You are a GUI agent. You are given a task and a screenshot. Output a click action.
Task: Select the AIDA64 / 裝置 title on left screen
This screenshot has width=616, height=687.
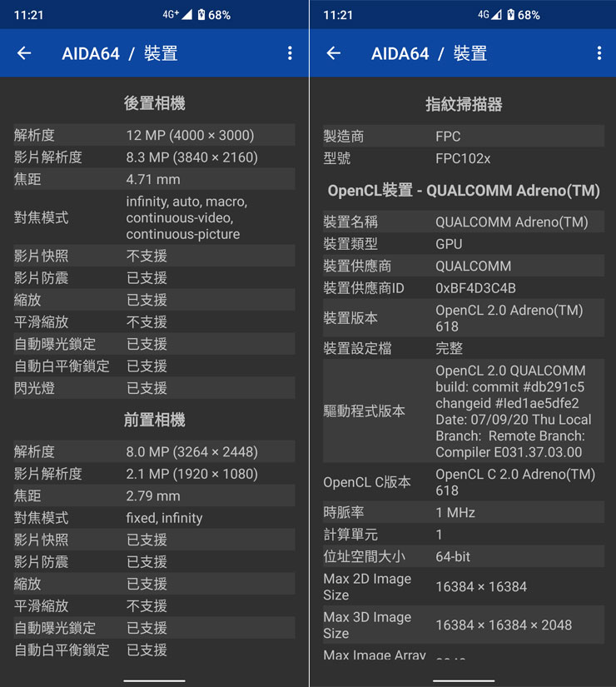coord(119,53)
